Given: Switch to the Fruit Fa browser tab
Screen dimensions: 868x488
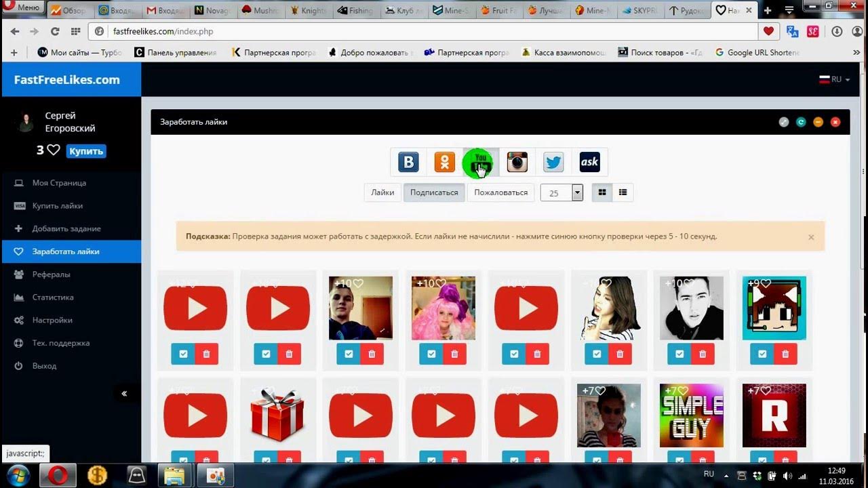Looking at the screenshot, I should coord(498,10).
